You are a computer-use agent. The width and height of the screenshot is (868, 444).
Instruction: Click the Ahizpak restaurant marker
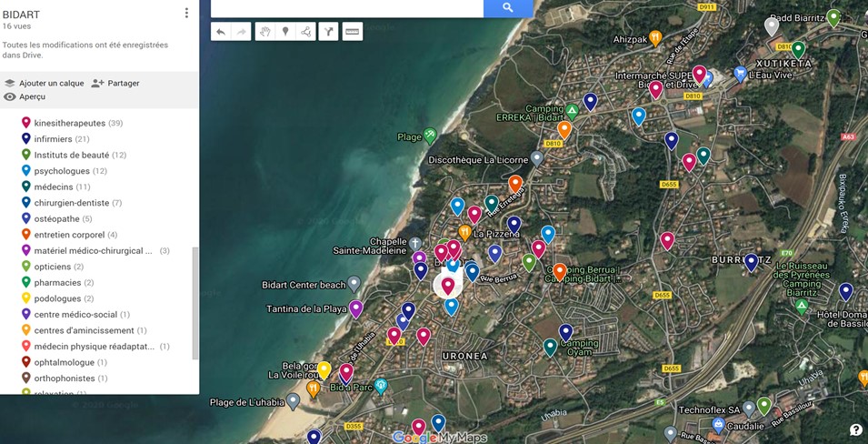[x=655, y=37]
